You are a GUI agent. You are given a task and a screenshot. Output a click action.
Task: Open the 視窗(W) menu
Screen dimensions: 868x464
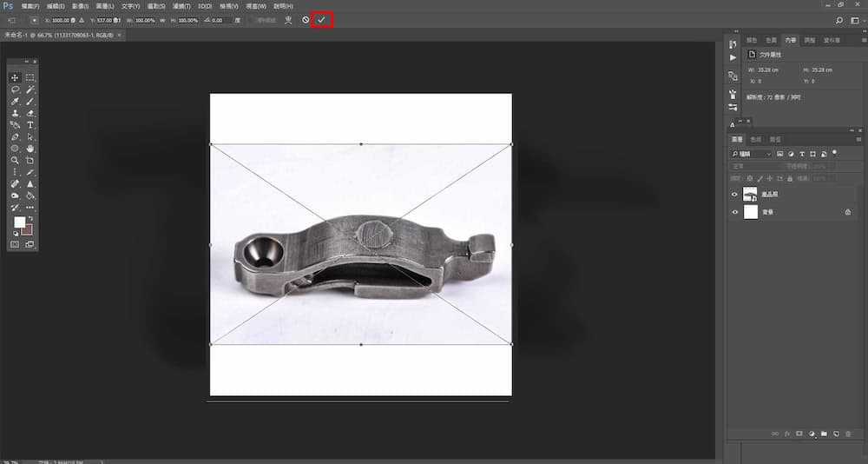[256, 6]
